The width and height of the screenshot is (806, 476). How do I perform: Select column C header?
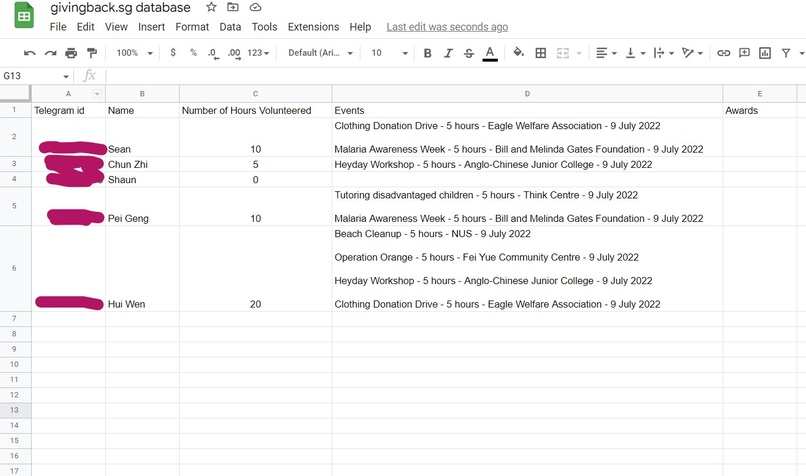click(x=255, y=94)
